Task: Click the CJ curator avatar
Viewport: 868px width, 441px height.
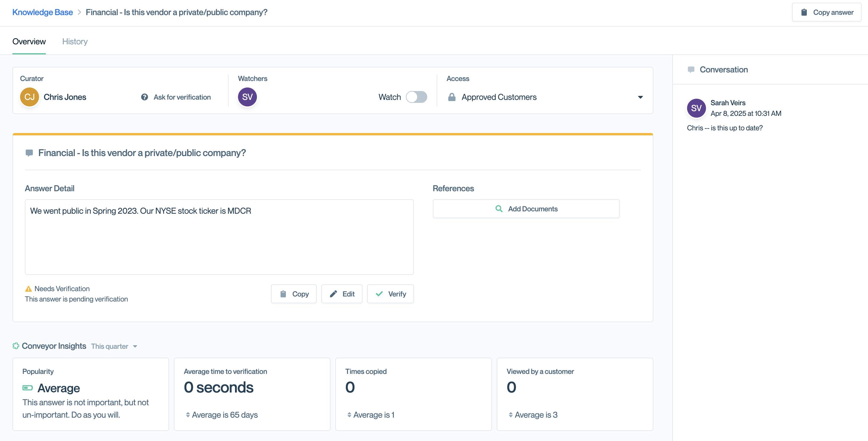Action: [29, 97]
